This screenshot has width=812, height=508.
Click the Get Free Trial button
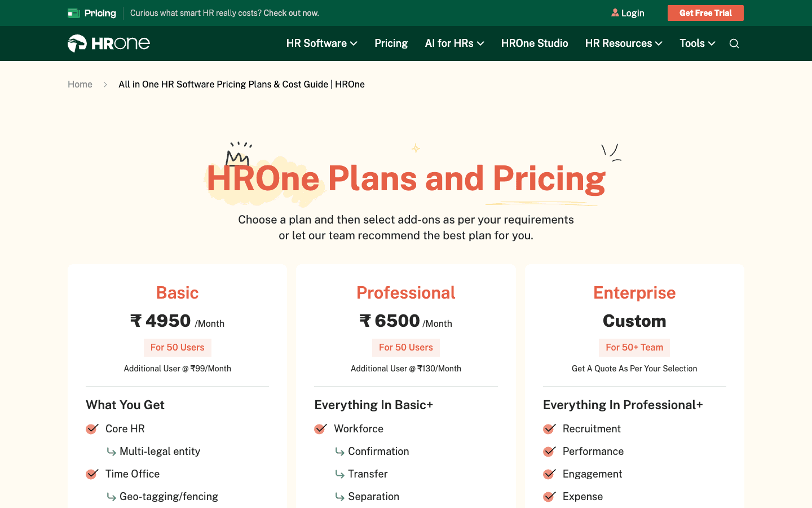click(x=705, y=13)
